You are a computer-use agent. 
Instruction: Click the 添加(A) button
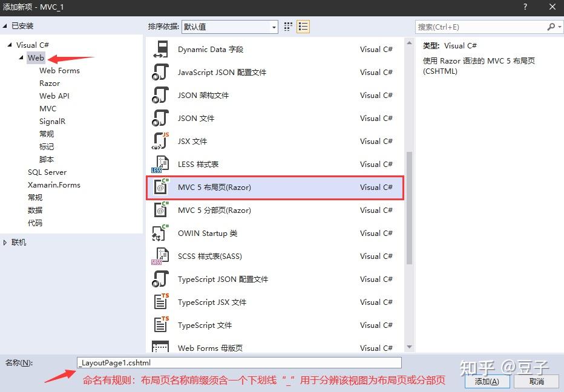coord(487,381)
